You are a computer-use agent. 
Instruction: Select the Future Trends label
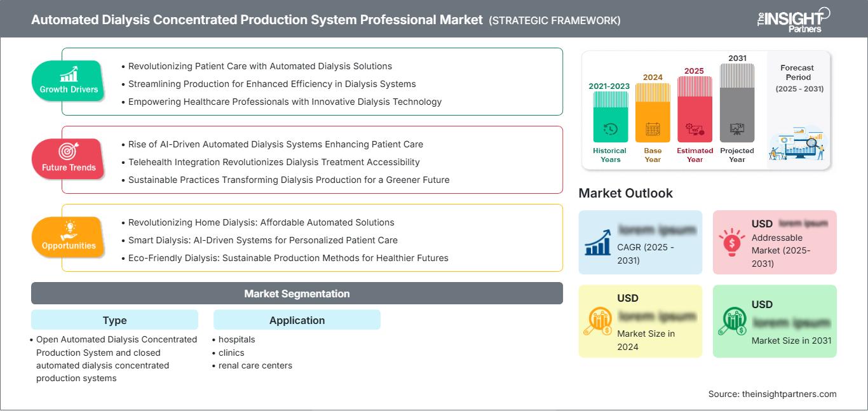click(69, 168)
